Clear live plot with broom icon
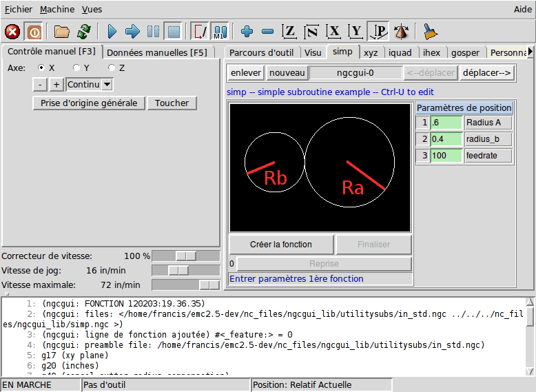 tap(431, 32)
